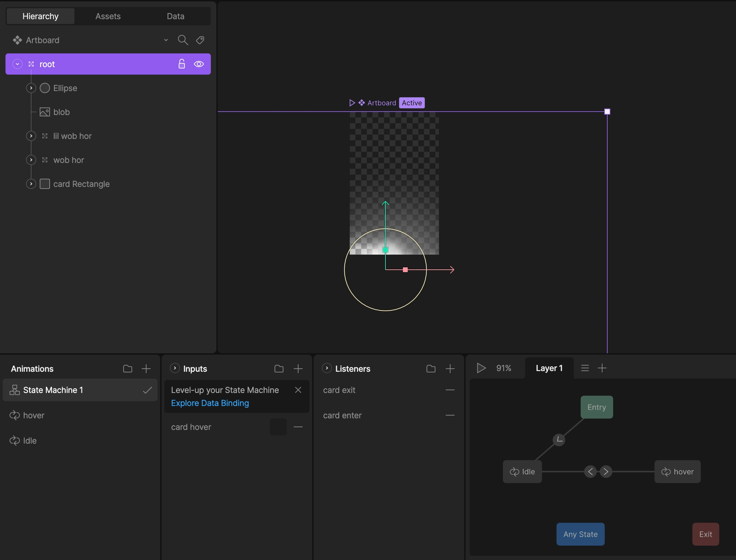Create new folder in Animations panel
Screen dimensions: 736x560
click(128, 369)
